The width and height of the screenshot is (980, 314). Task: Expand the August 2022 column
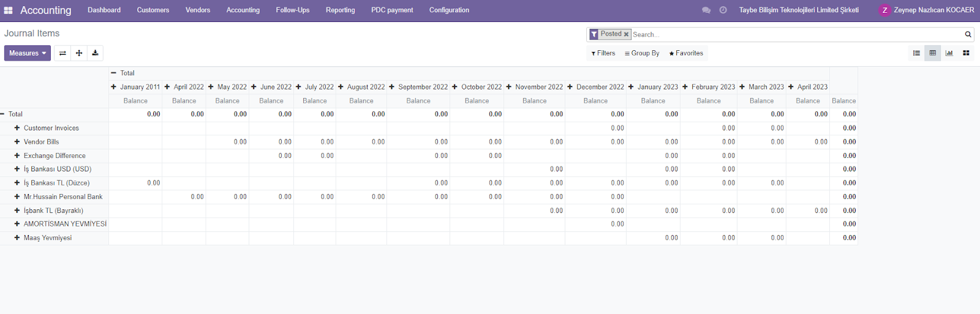point(341,87)
